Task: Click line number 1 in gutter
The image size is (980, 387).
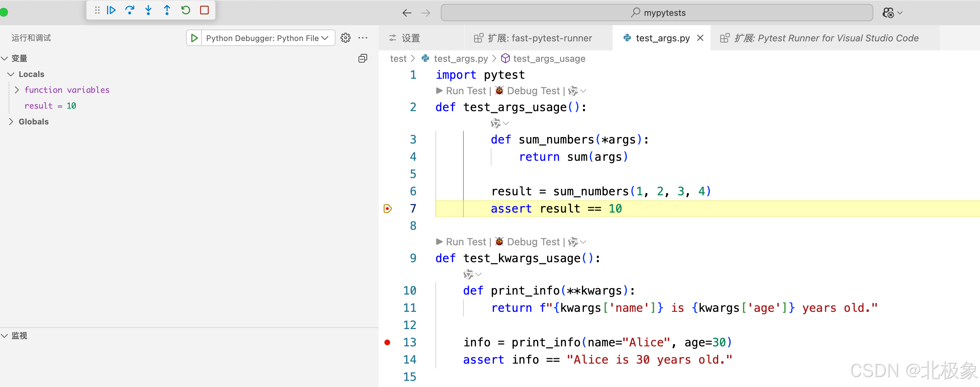Action: click(x=413, y=75)
